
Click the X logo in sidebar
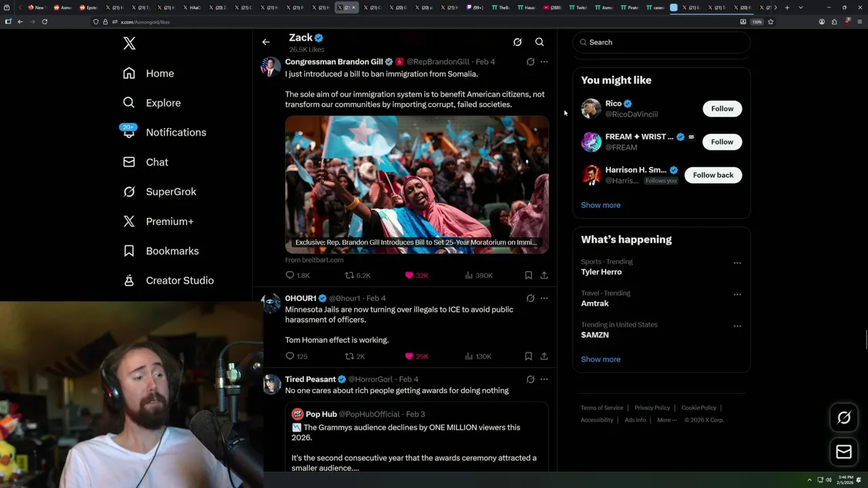(x=130, y=43)
